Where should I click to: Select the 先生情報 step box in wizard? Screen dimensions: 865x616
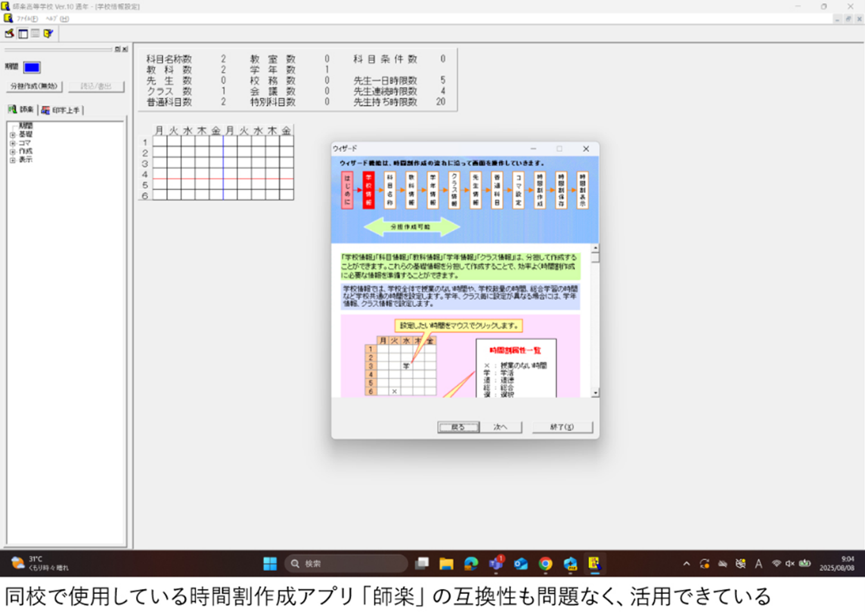pos(475,190)
